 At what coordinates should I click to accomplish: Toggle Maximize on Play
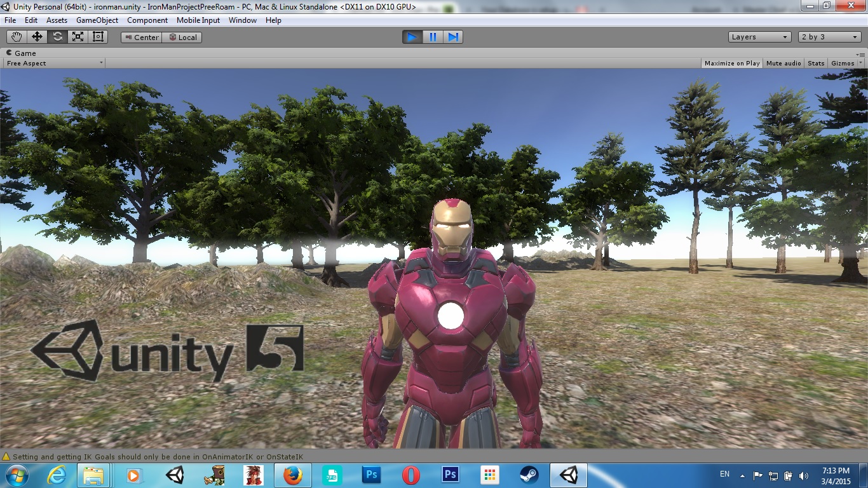pos(732,63)
